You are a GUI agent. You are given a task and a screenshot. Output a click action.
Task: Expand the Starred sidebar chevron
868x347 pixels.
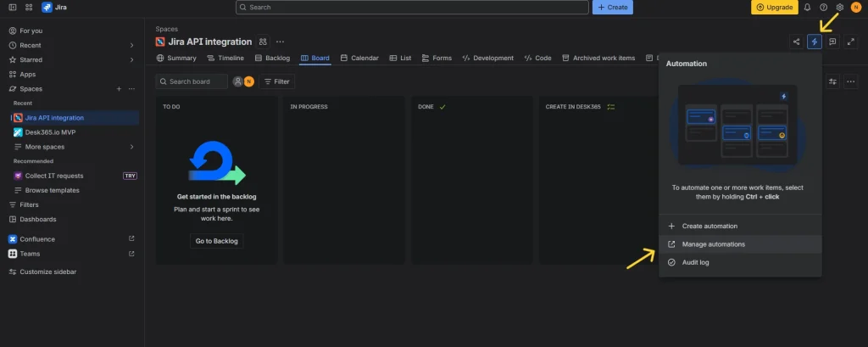131,59
